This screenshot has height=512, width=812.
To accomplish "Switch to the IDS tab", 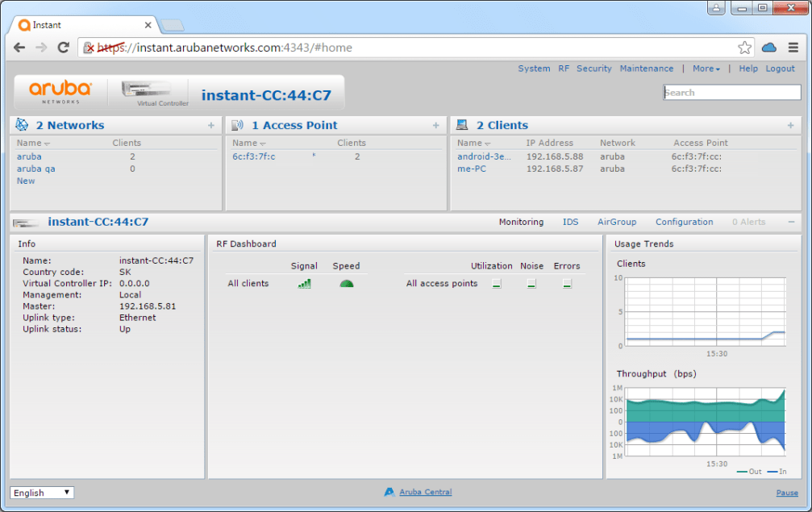I will tap(570, 222).
